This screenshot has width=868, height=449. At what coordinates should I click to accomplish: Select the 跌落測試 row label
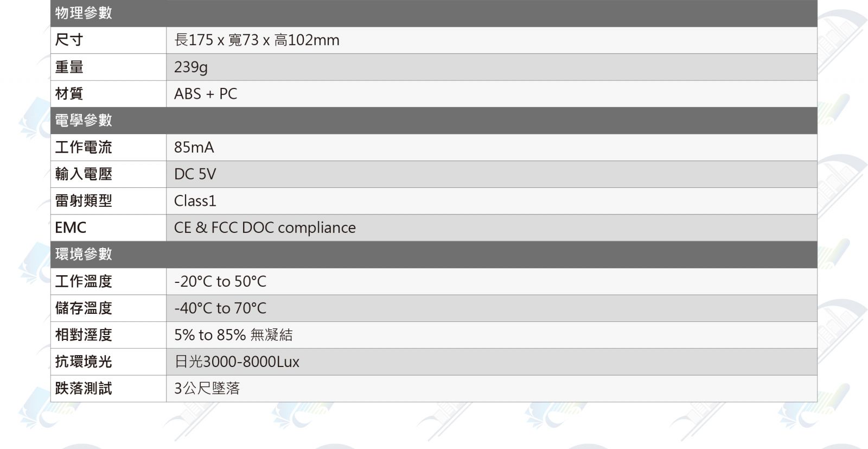click(x=84, y=388)
